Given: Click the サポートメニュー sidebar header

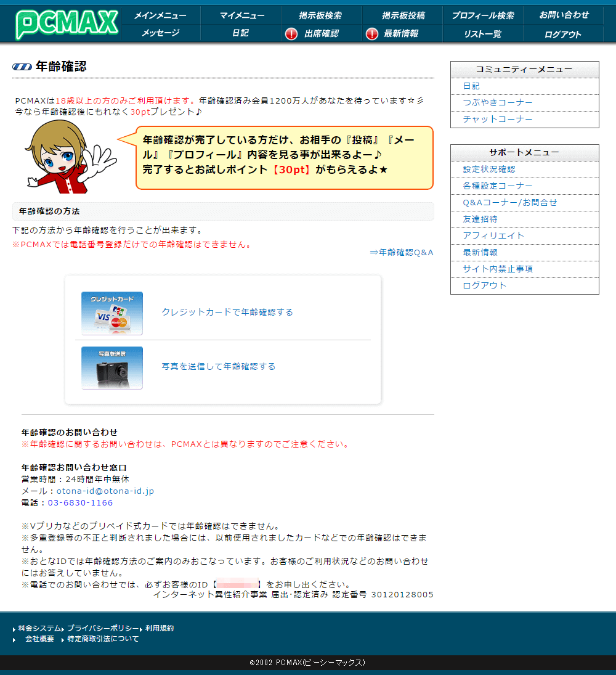Looking at the screenshot, I should pos(524,153).
